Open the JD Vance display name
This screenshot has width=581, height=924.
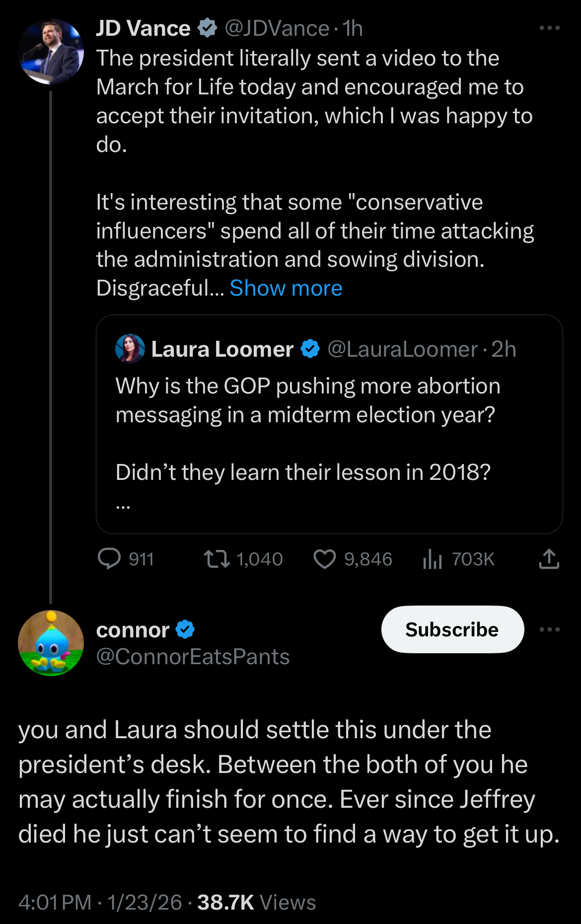143,28
